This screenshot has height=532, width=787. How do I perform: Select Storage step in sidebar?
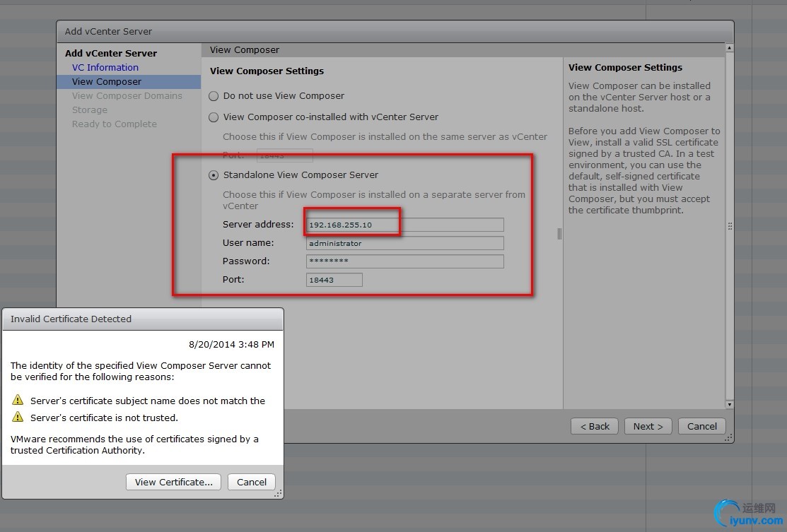89,110
